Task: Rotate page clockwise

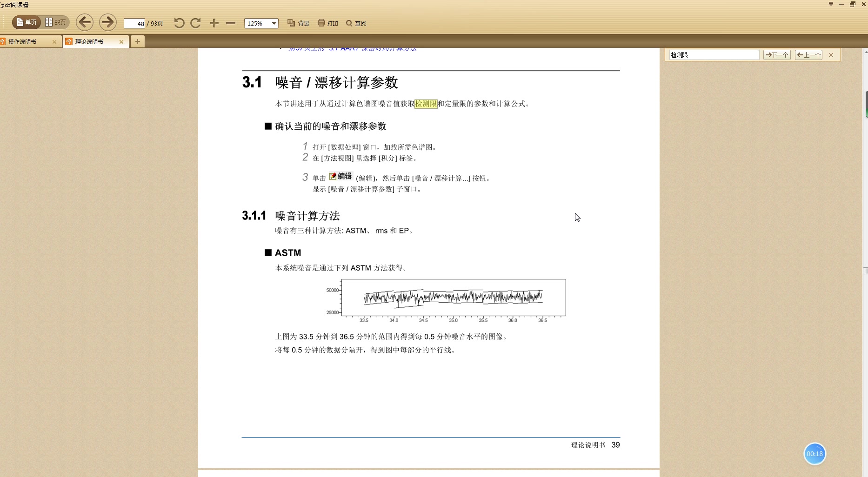Action: tap(195, 23)
